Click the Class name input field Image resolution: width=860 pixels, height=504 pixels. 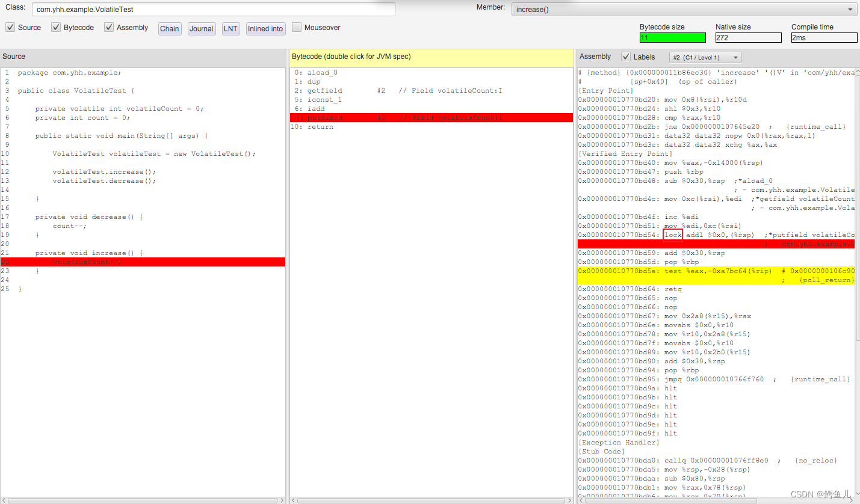click(x=214, y=9)
